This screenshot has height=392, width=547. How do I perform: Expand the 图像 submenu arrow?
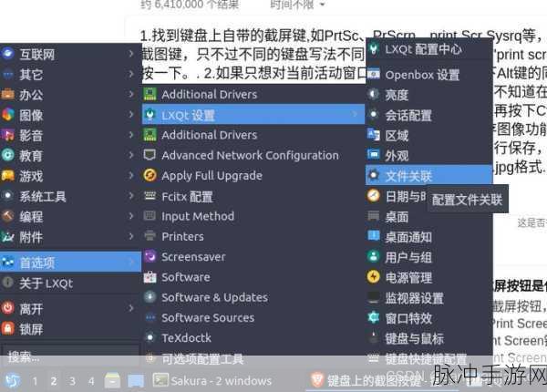pyautogui.click(x=131, y=114)
